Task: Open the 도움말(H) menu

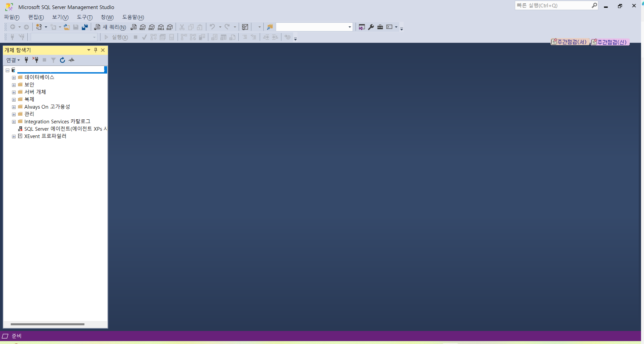Action: tap(133, 17)
